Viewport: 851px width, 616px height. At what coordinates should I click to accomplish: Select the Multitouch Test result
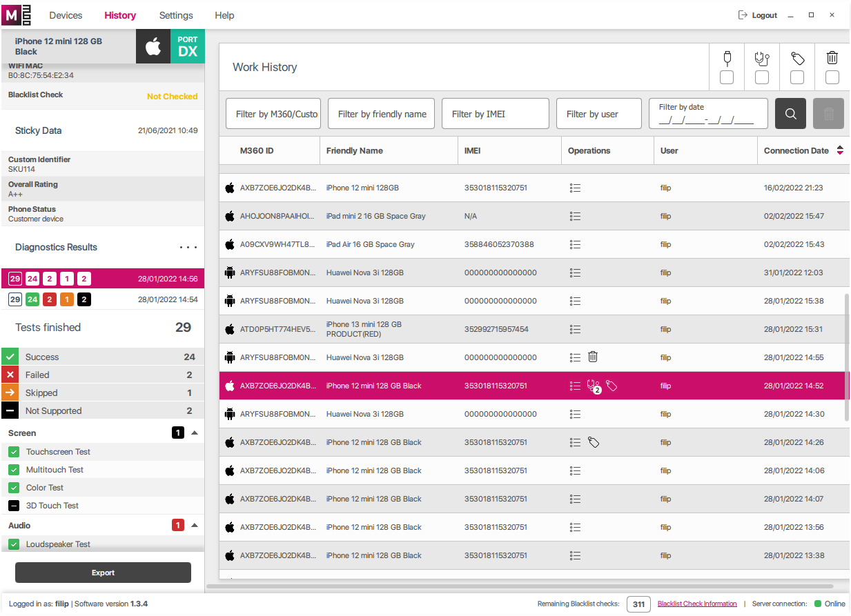(x=103, y=470)
